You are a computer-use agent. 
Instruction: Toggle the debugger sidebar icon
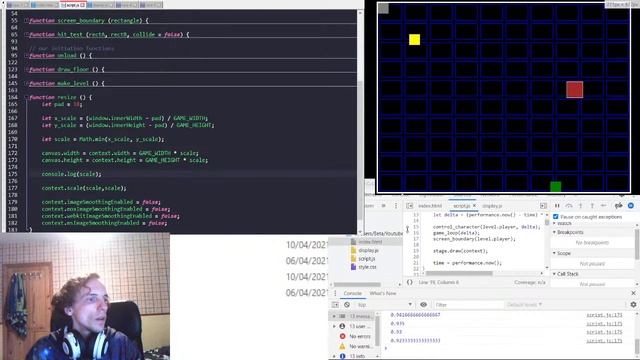click(x=543, y=206)
